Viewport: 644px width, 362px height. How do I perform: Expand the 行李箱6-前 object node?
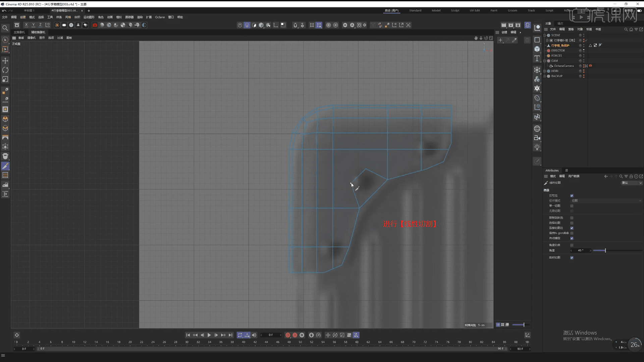point(547,40)
